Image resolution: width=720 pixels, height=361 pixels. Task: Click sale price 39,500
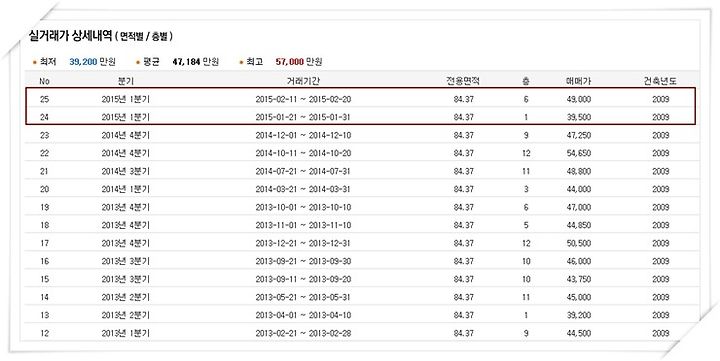pos(579,117)
